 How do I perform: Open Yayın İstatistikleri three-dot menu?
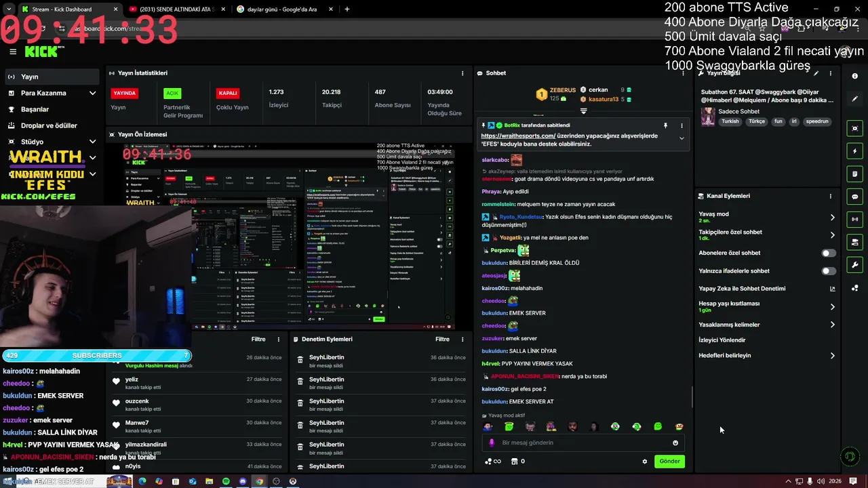[x=462, y=73]
